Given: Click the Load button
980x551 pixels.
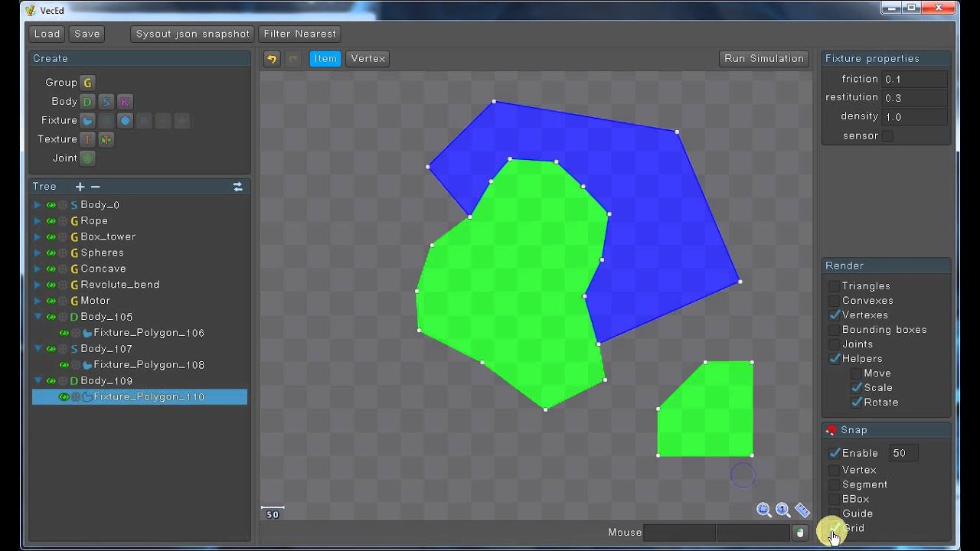Looking at the screenshot, I should 47,34.
